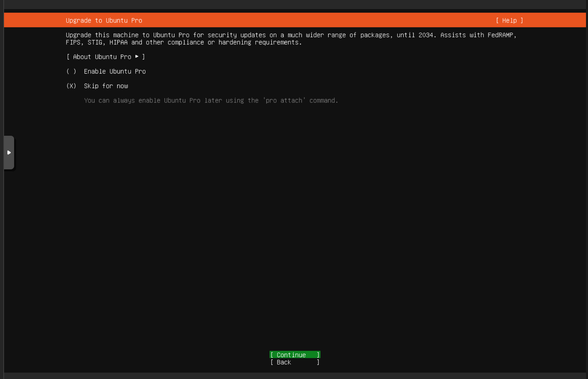Click the 'pro attach' command hint text
Screen dimensions: 588x379
point(211,100)
